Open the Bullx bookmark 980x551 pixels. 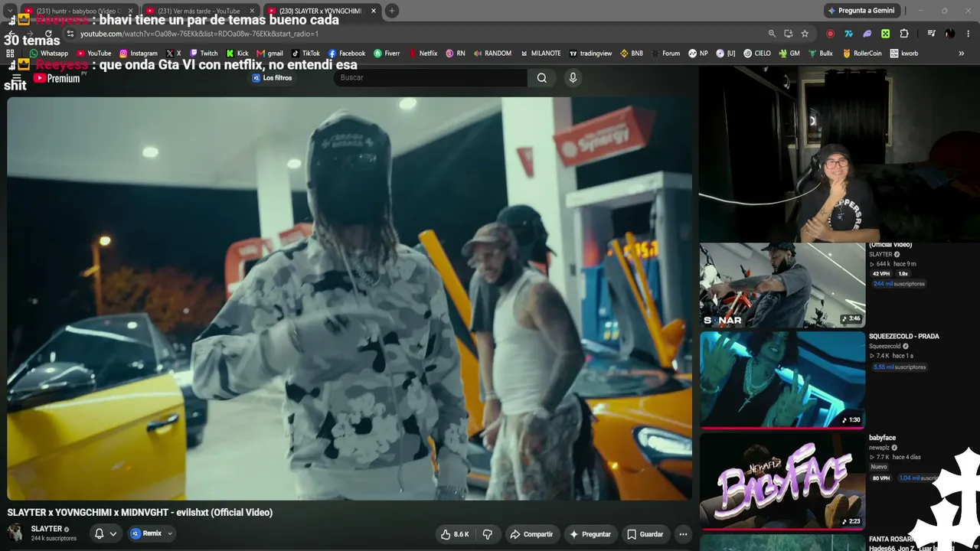820,54
